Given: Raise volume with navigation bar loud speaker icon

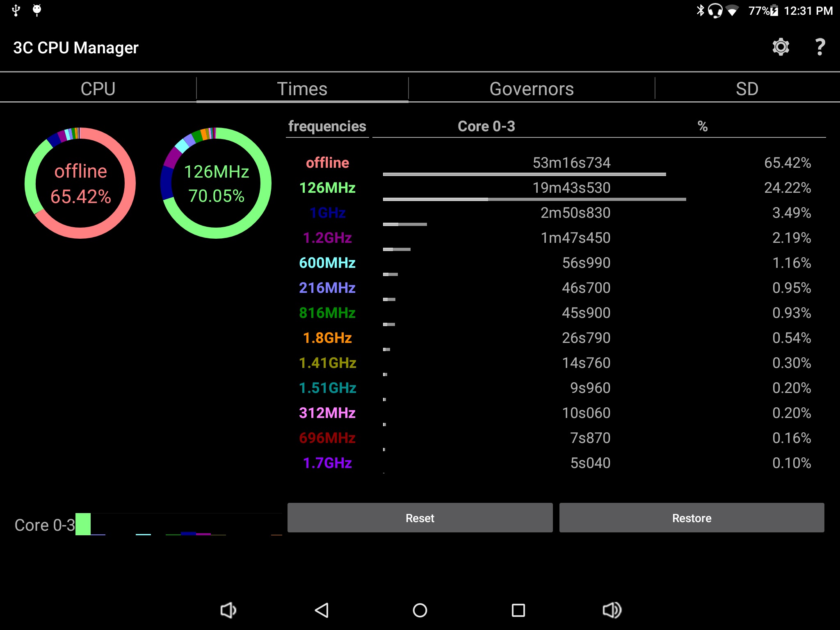Looking at the screenshot, I should (x=612, y=610).
